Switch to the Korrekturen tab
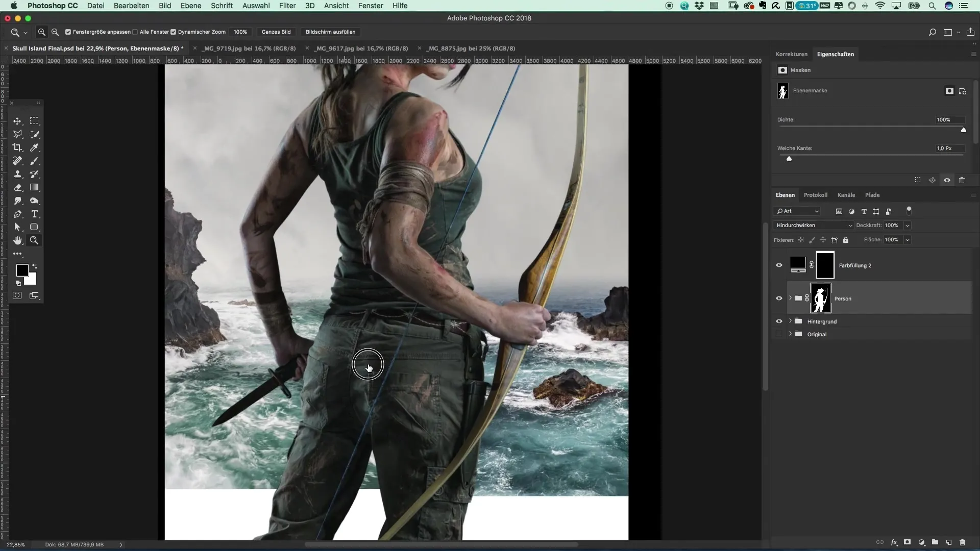980x551 pixels. pos(792,54)
